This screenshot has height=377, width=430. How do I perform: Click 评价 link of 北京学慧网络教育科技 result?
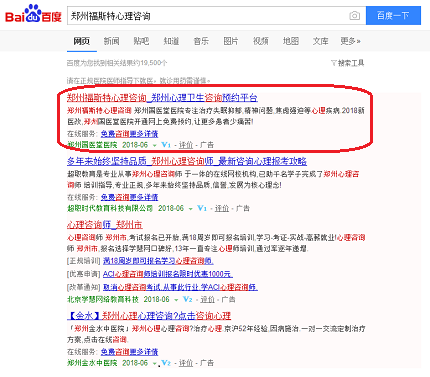point(208,299)
